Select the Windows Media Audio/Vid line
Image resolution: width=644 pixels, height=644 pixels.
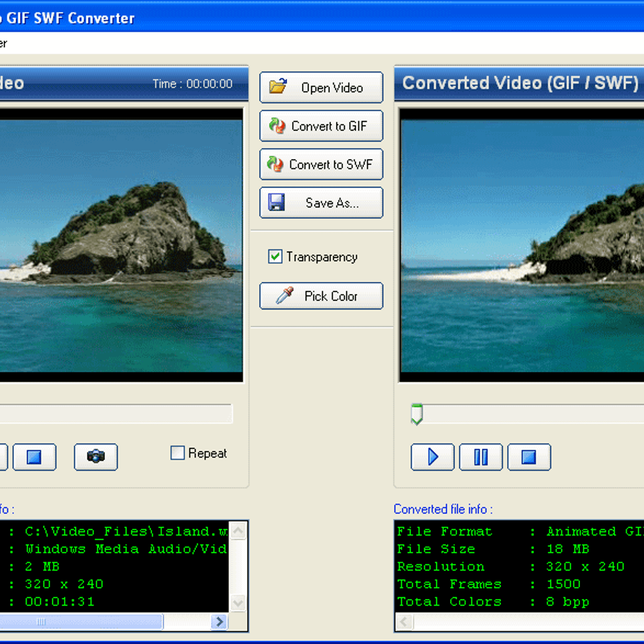pos(126,549)
